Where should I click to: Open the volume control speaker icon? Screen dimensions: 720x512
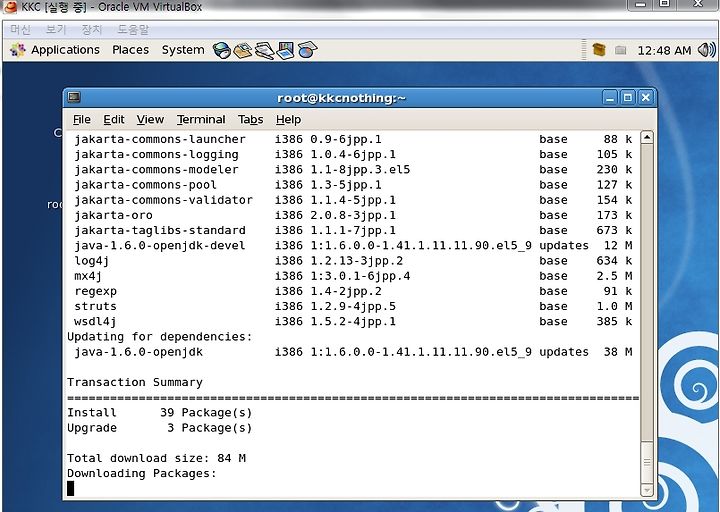pyautogui.click(x=706, y=50)
